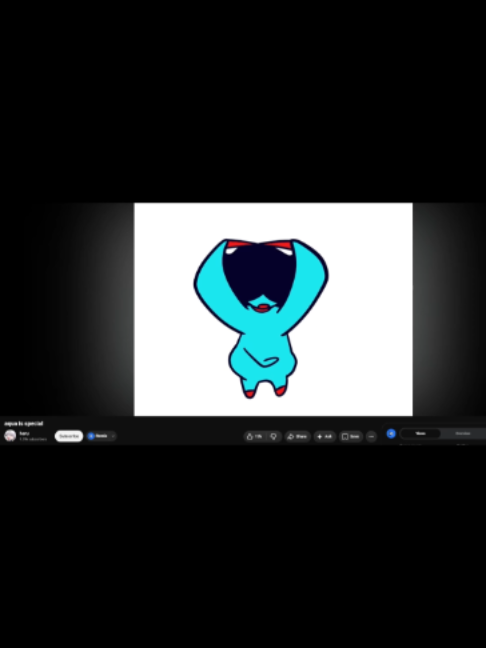The width and height of the screenshot is (486, 648).
Task: Open the Remix dropdown chip
Action: [102, 436]
